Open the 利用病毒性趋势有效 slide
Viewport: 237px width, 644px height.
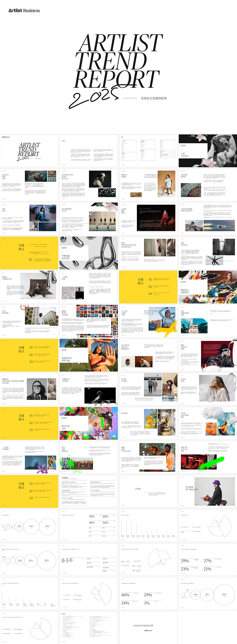point(208,321)
